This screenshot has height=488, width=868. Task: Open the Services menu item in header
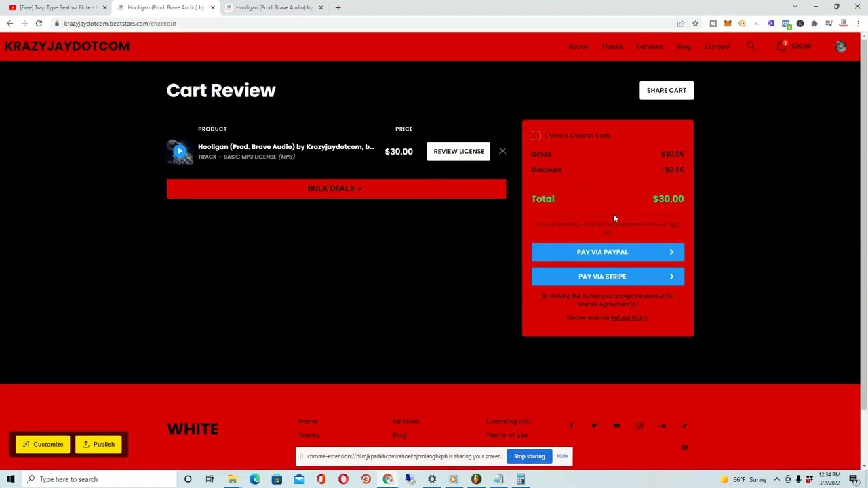pyautogui.click(x=650, y=46)
